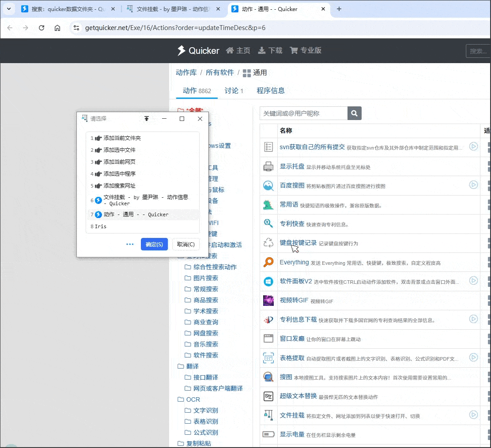This screenshot has width=491, height=448.
Task: Click the Everything orange magnifier icon
Action: (268, 262)
